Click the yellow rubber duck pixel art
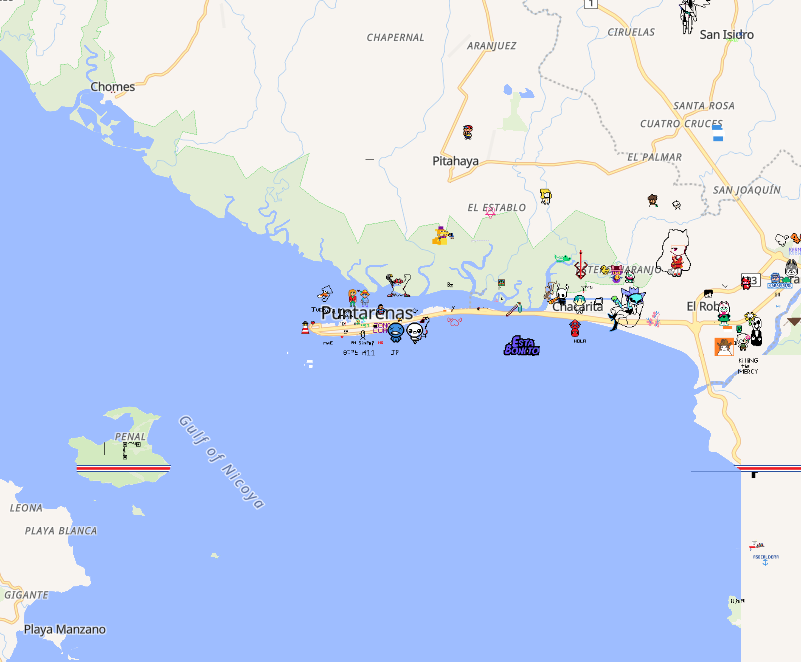 click(605, 270)
